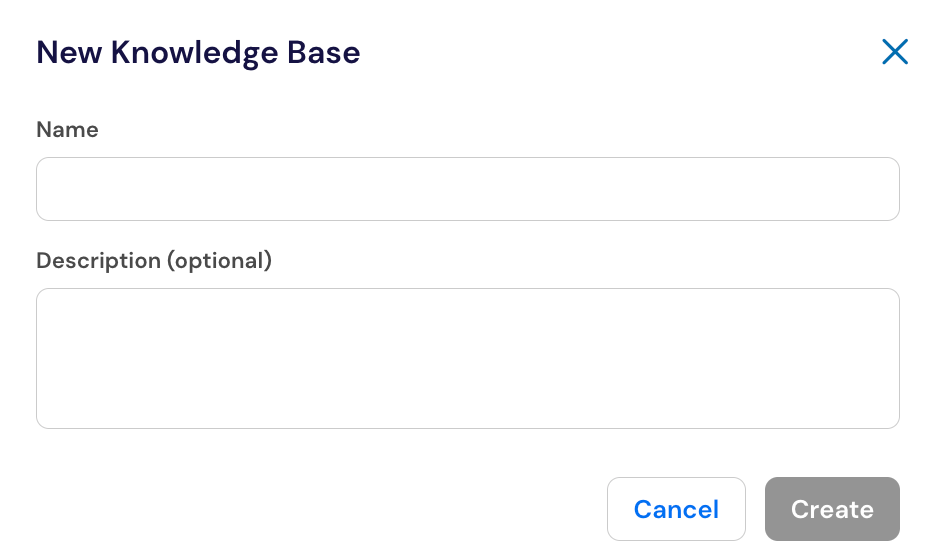Submit form using Create

click(x=832, y=509)
